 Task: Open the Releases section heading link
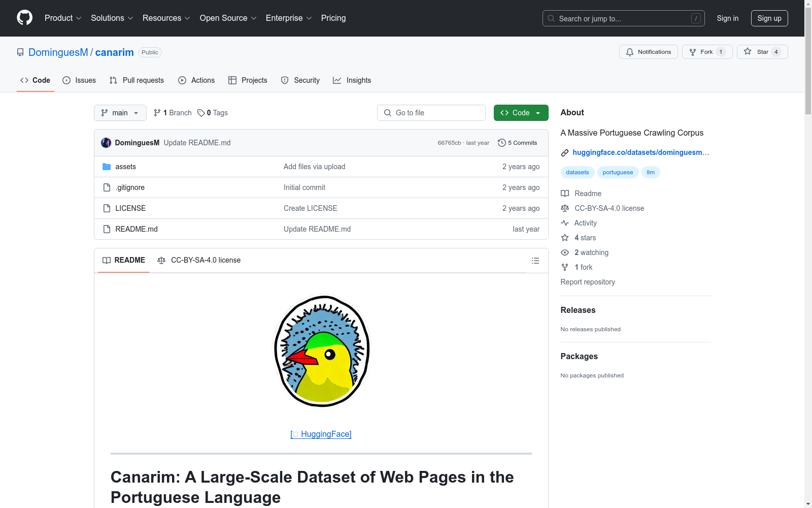pos(578,310)
